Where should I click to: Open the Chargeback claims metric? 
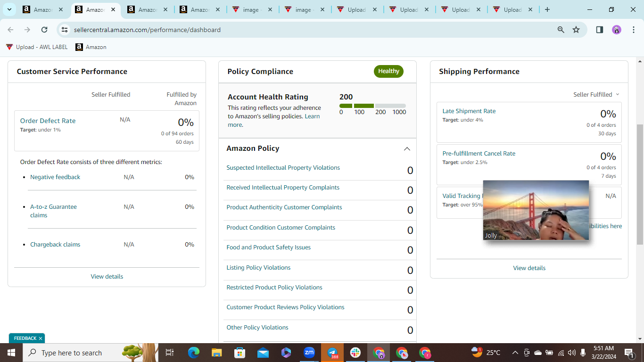(x=55, y=245)
